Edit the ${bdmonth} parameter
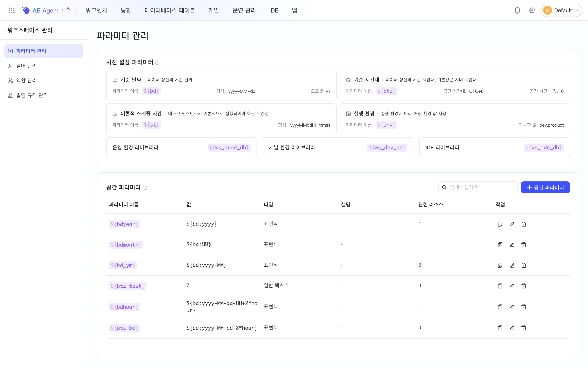Screen dimensions: 588x368 pos(512,245)
